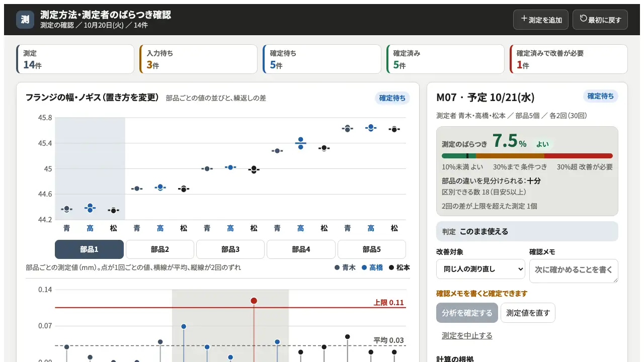Show the 確定済み 5件 card
The height and width of the screenshot is (362, 644).
coord(445,59)
